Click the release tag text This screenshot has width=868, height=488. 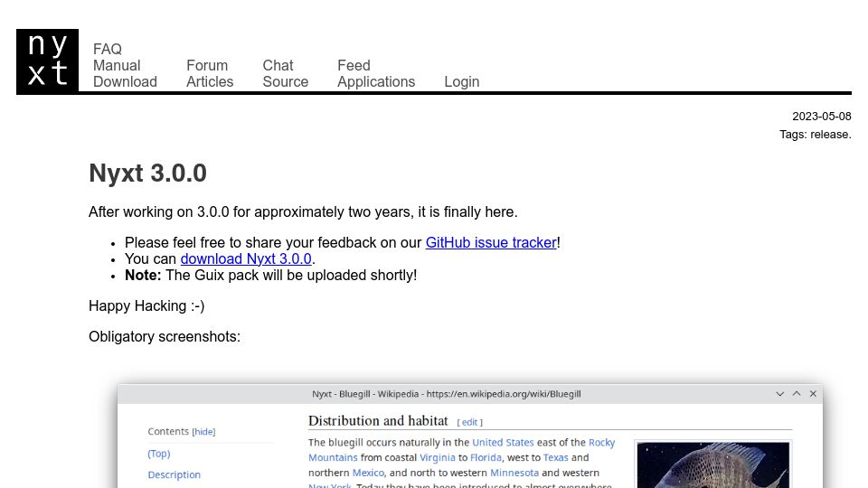tap(829, 135)
